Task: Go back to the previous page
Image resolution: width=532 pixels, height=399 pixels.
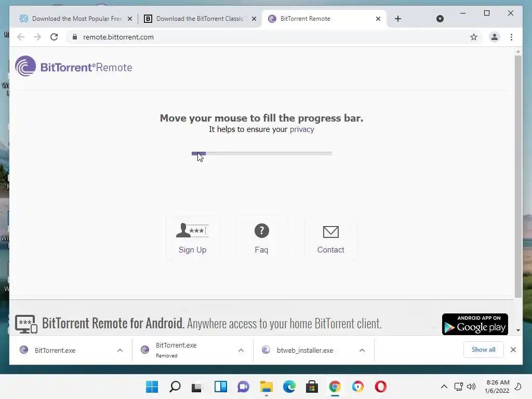Action: coord(21,37)
